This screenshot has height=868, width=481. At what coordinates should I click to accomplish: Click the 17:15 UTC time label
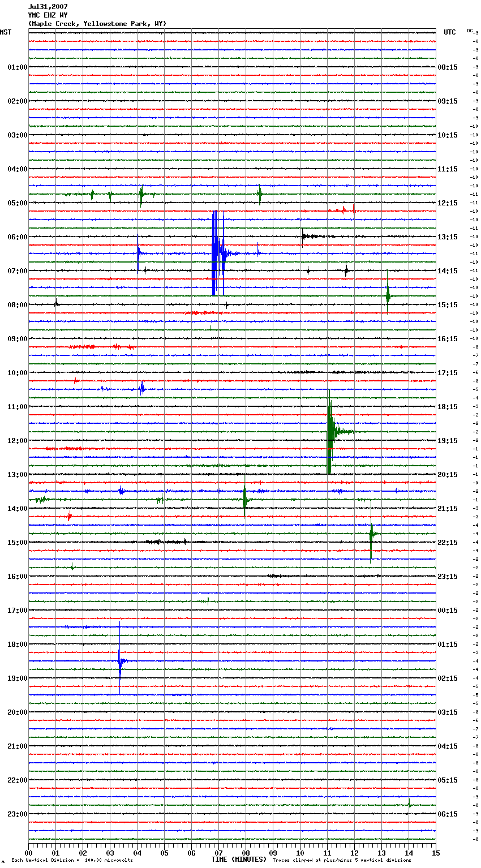(x=448, y=373)
